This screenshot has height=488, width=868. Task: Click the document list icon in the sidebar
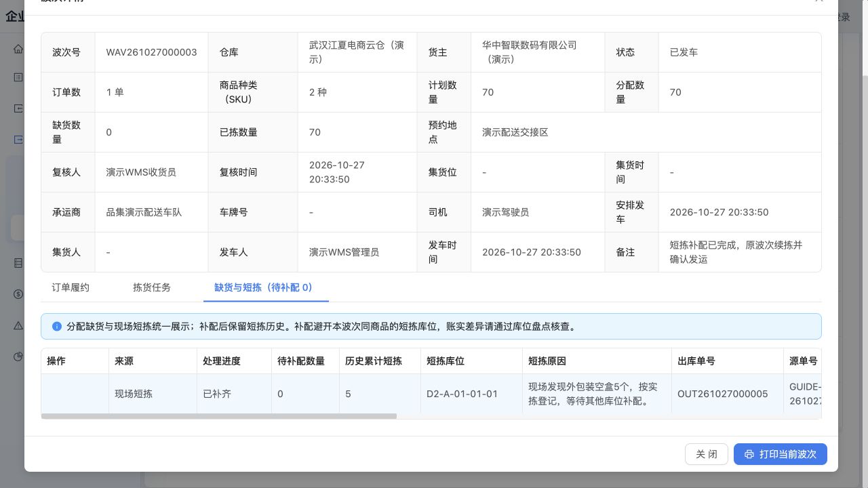pos(18,77)
